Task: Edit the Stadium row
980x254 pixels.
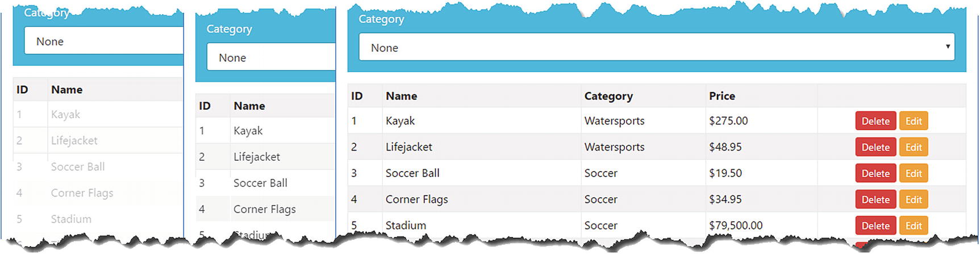Action: (913, 225)
